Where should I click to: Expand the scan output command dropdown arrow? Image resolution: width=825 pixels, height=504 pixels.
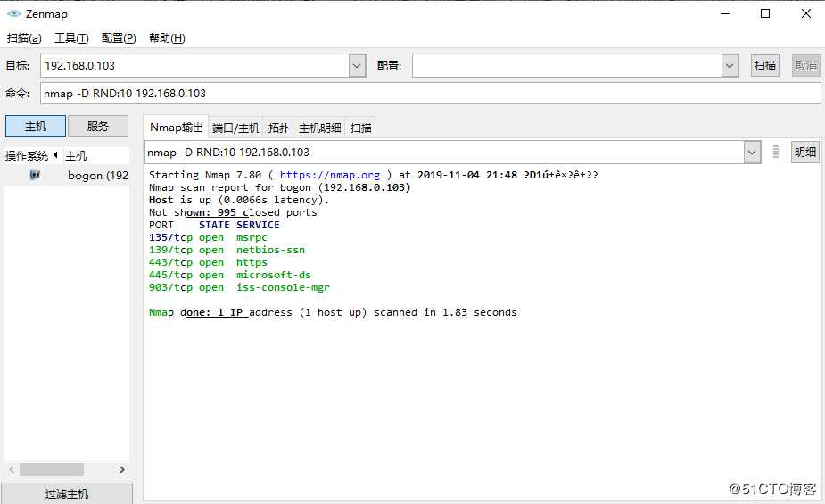pos(752,153)
